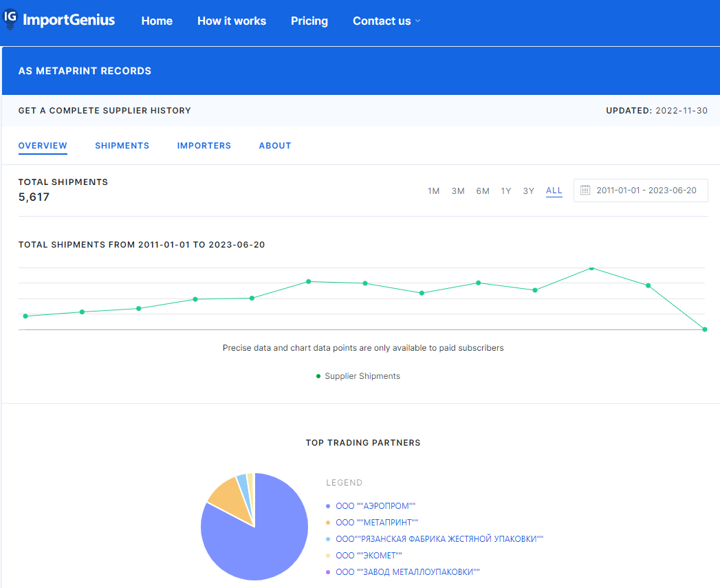
Task: Select the 6M time range
Action: pos(482,191)
